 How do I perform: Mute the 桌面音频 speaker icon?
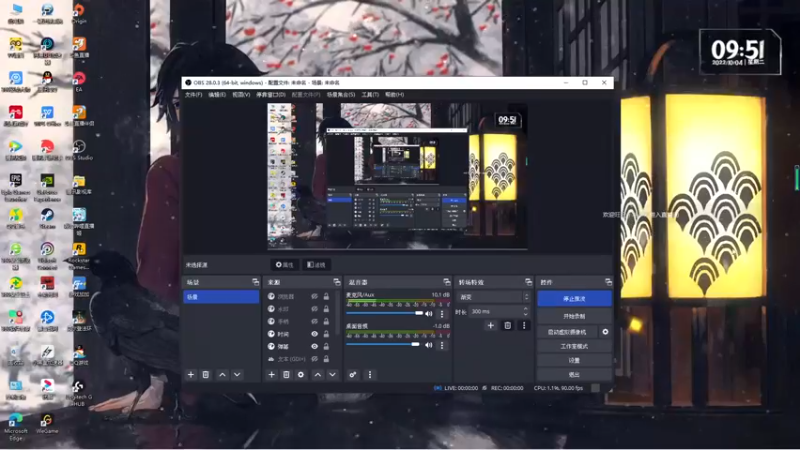point(429,345)
